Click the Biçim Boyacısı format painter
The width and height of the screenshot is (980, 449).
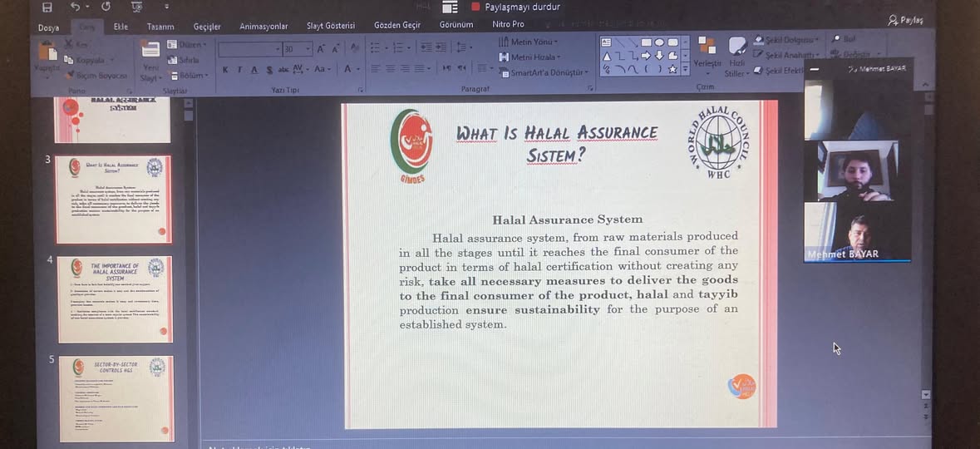95,75
